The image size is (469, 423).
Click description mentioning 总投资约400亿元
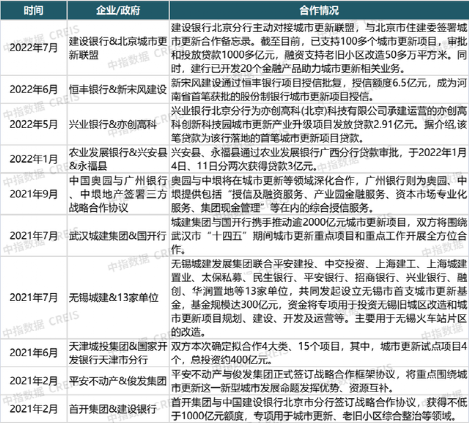[x=319, y=353]
